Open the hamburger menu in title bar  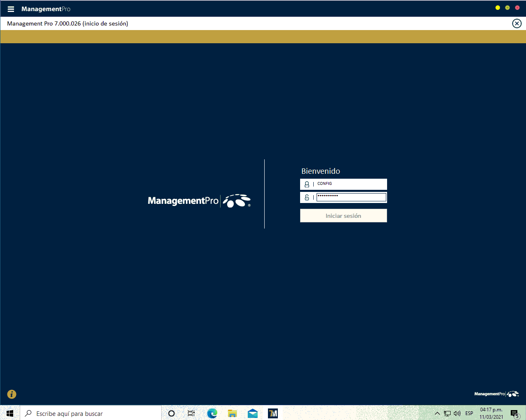coord(11,9)
